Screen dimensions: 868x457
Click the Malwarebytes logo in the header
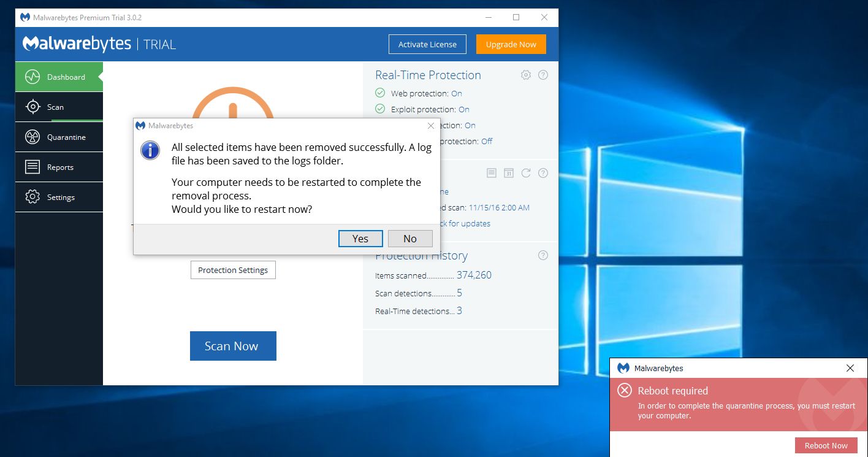(x=77, y=44)
